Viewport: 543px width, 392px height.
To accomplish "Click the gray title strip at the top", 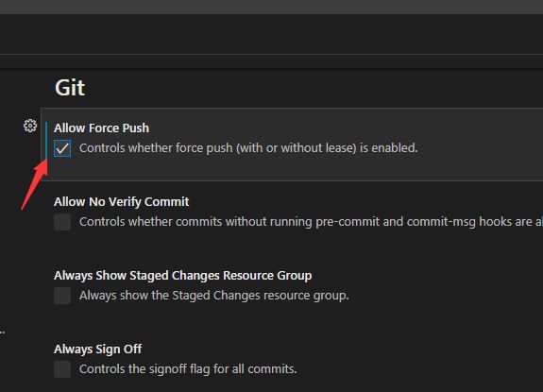I will tap(272, 7).
